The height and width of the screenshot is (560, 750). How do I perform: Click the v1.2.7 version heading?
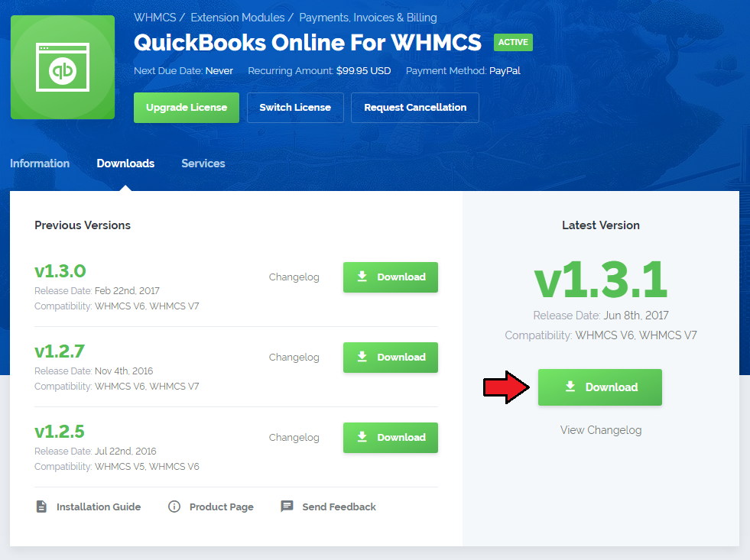pos(60,351)
